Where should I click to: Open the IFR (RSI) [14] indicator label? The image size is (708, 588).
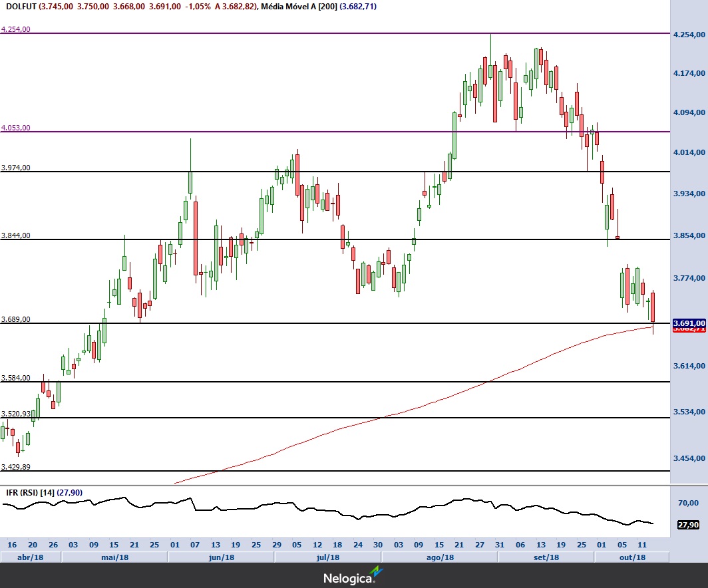30,493
